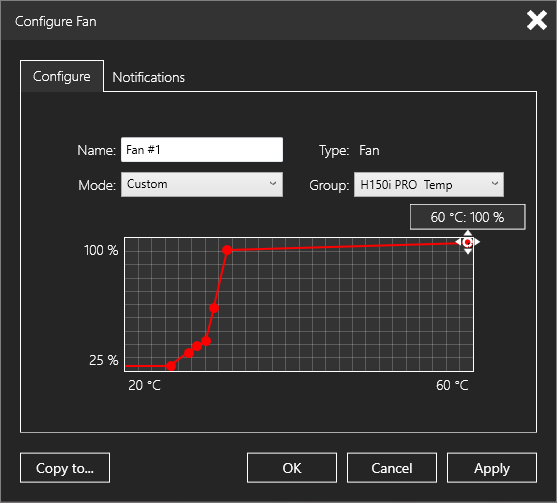Click the chevron arrow of the Group combo box
The image size is (557, 503).
coord(494,184)
